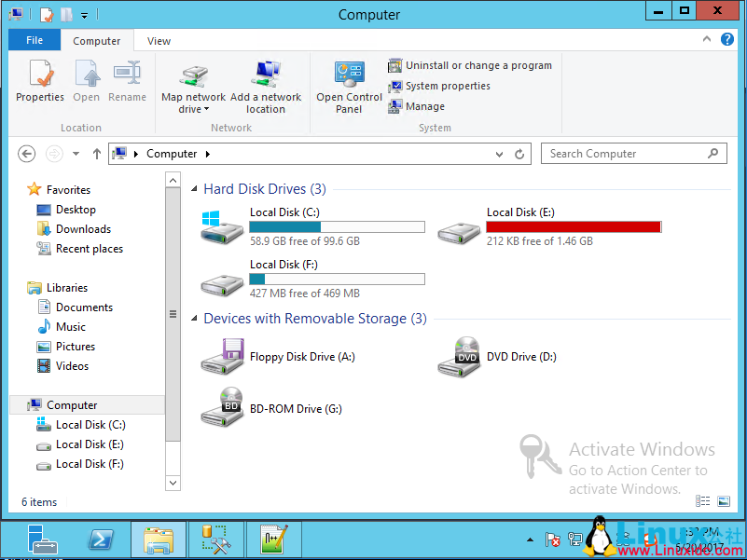Screen dimensions: 747x560
Task: Launch PowerShell from the taskbar
Action: point(101,540)
